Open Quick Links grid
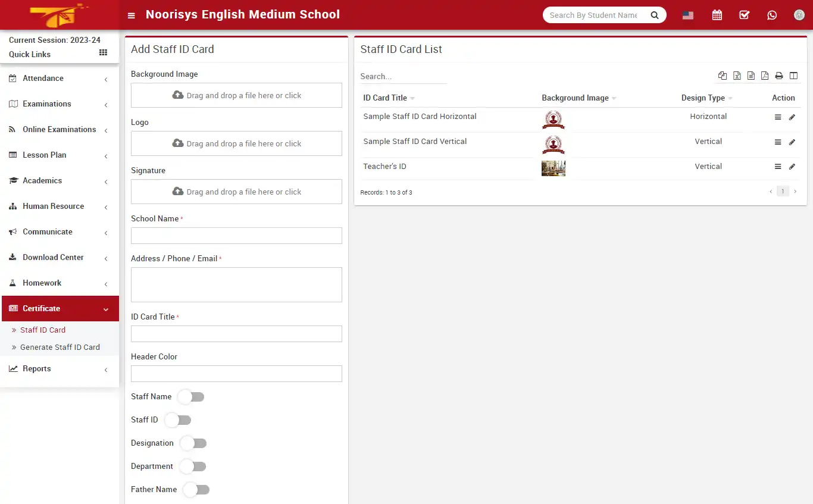Screen dimensions: 813x504 coord(102,54)
